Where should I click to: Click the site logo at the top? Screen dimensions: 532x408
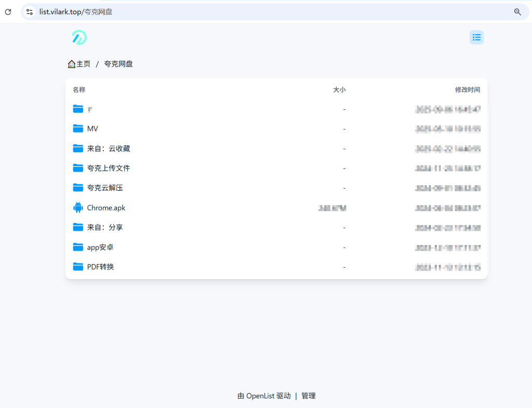tap(78, 37)
